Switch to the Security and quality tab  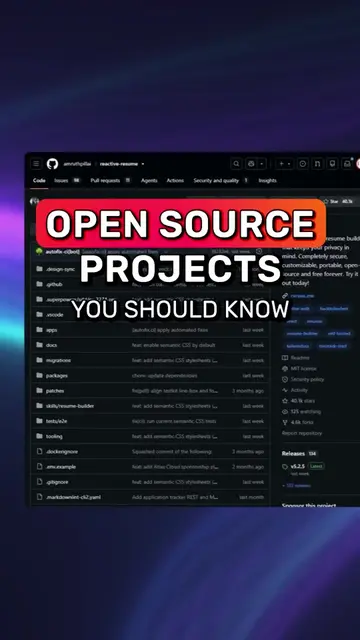(221, 180)
